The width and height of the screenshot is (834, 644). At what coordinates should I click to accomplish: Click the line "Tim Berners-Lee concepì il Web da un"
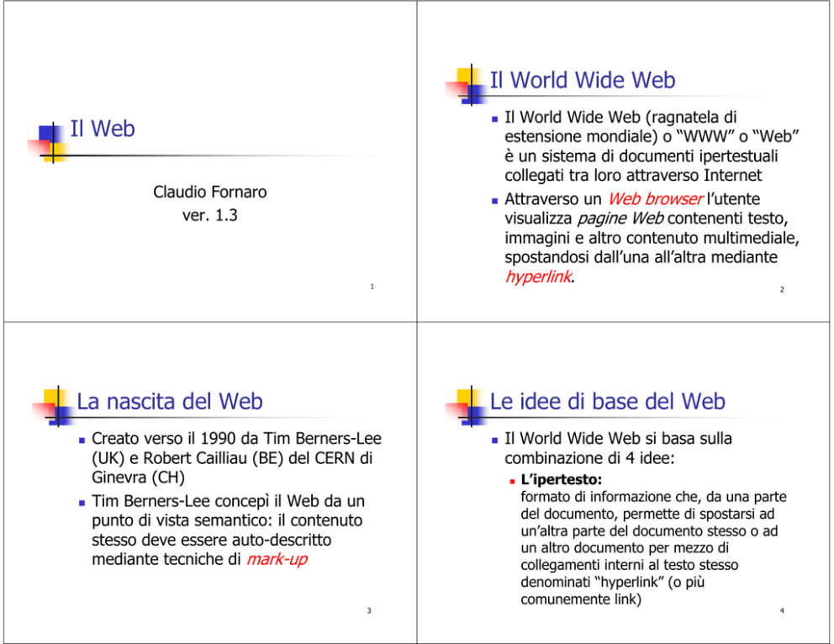228,501
